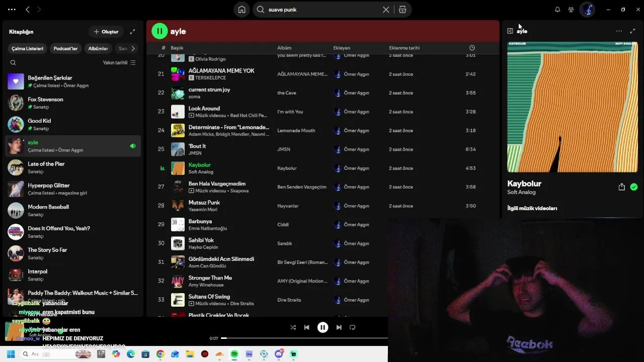Skip to the next track
The height and width of the screenshot is (362, 644).
tap(339, 327)
